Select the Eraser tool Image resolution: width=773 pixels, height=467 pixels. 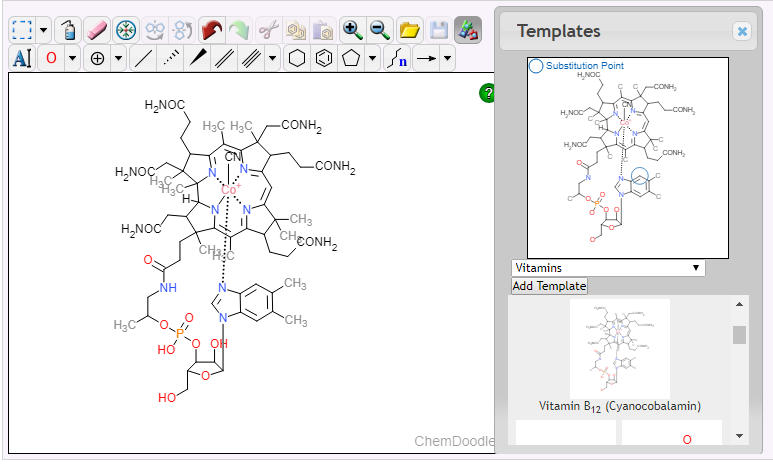tap(96, 29)
